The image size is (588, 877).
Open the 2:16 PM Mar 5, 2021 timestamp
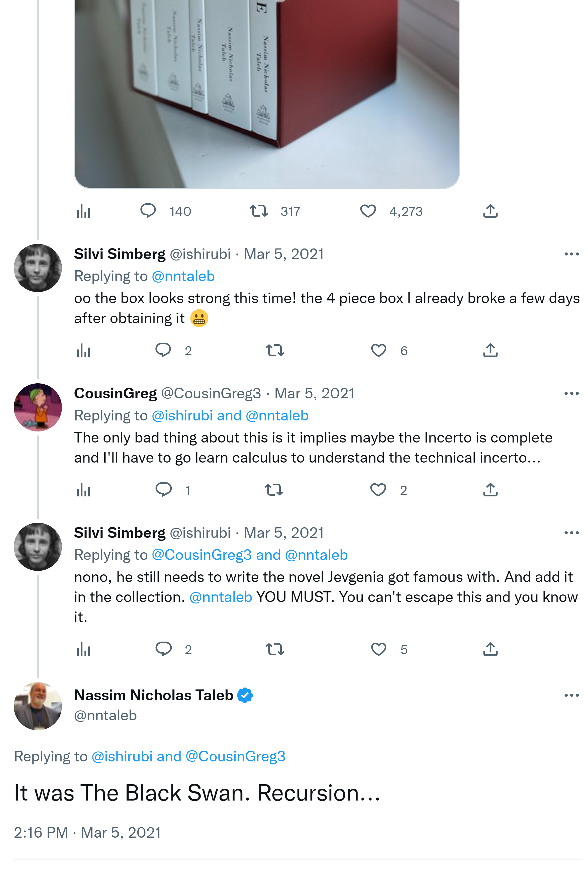pos(87,833)
